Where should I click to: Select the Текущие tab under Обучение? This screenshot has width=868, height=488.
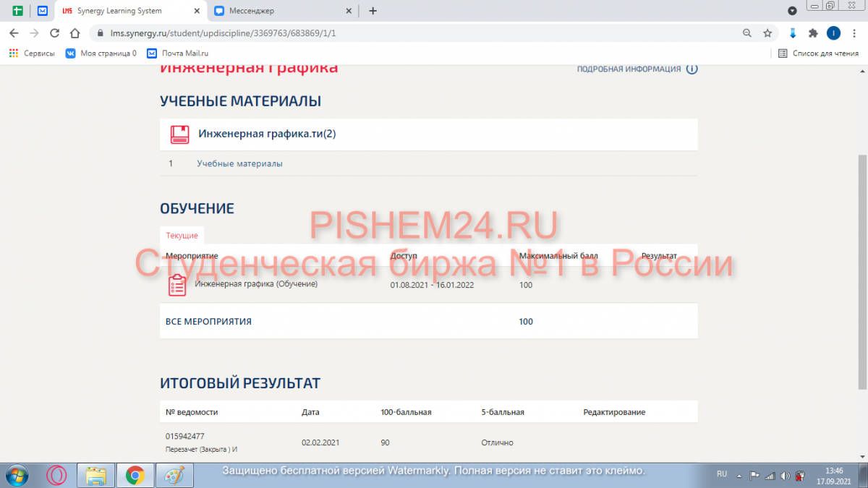click(181, 236)
